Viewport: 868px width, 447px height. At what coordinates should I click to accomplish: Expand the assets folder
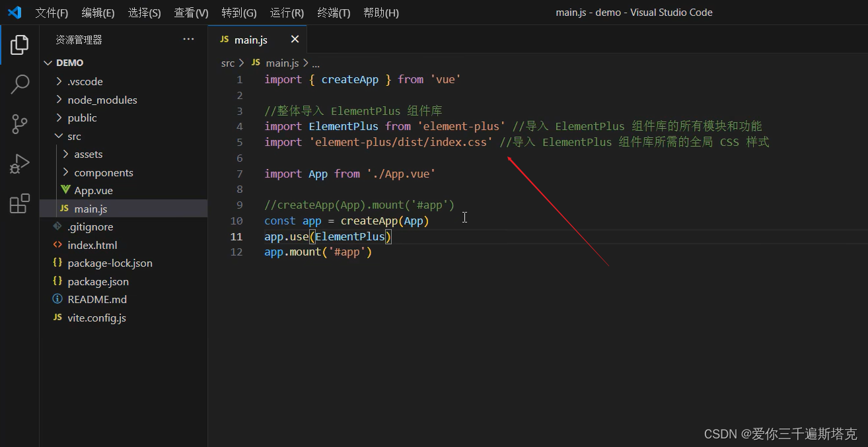(66, 154)
